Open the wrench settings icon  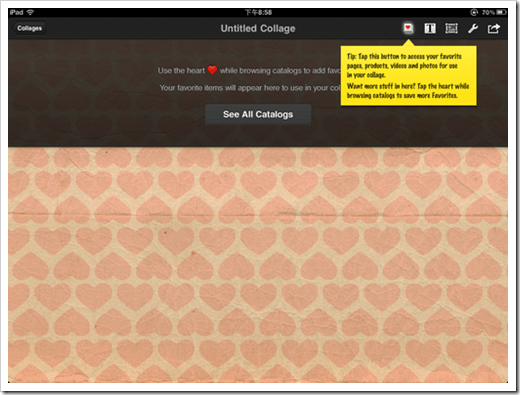(x=473, y=29)
